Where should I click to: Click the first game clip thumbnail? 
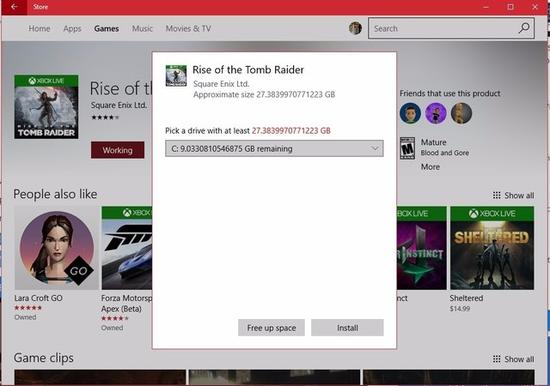point(100,377)
